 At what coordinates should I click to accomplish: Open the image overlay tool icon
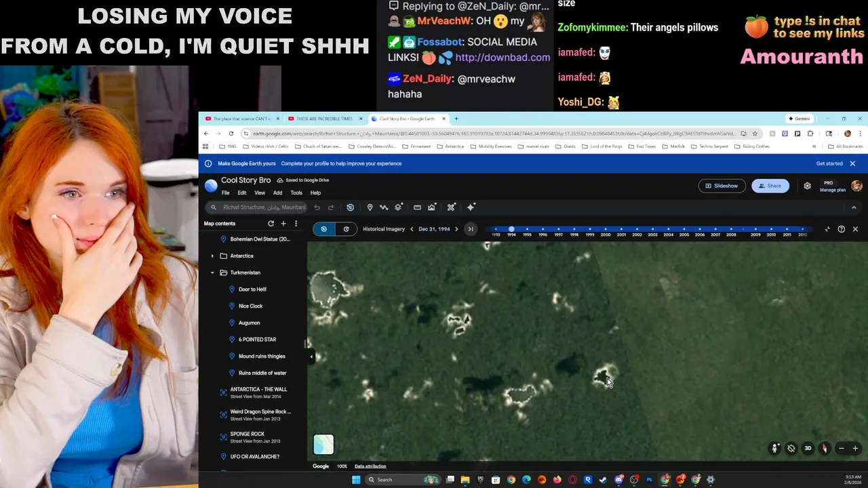pos(431,207)
